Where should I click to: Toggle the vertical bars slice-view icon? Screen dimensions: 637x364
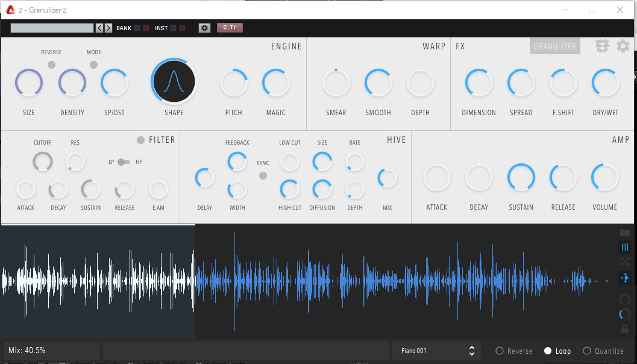coord(625,247)
